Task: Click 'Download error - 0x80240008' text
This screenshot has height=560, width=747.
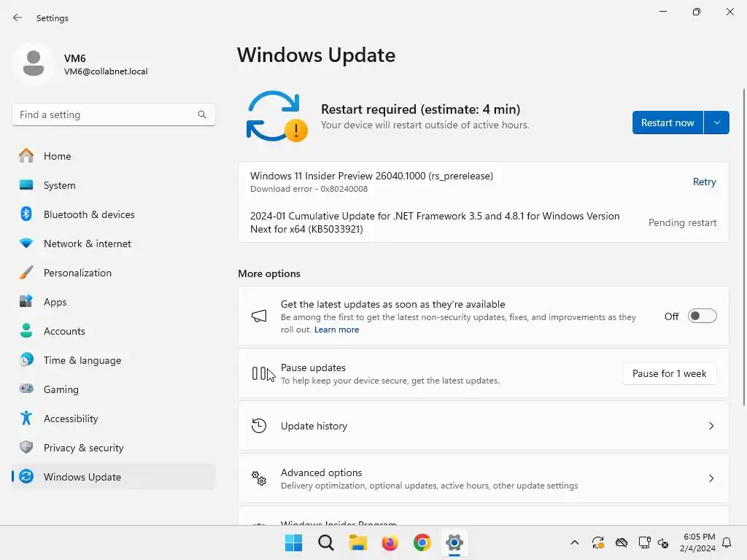Action: (x=309, y=189)
